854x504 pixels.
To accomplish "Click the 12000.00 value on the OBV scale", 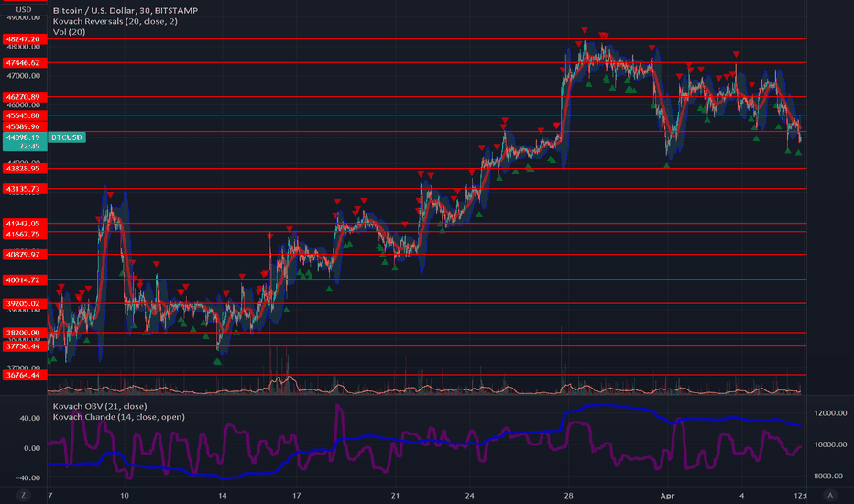I will click(830, 413).
